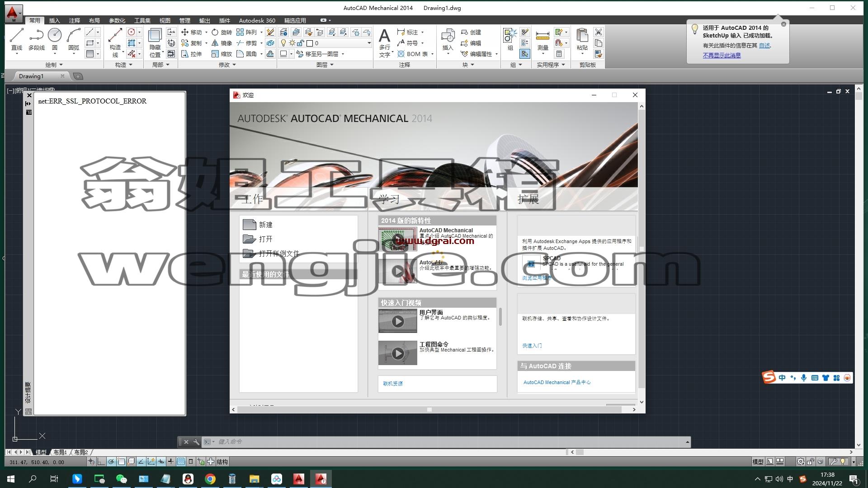This screenshot has width=868, height=488.
Task: Open the 编辑属性 dropdown arrow
Action: point(496,54)
